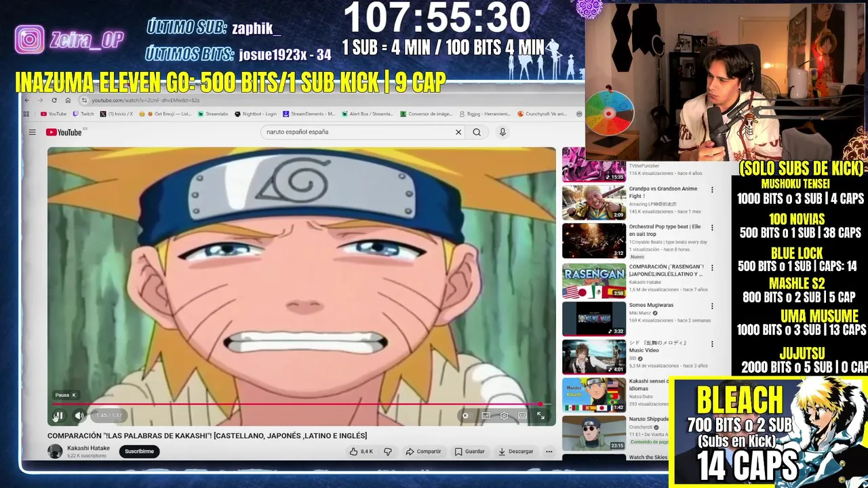This screenshot has width=868, height=488.
Task: Enter fullscreen in the video player
Action: click(x=540, y=415)
